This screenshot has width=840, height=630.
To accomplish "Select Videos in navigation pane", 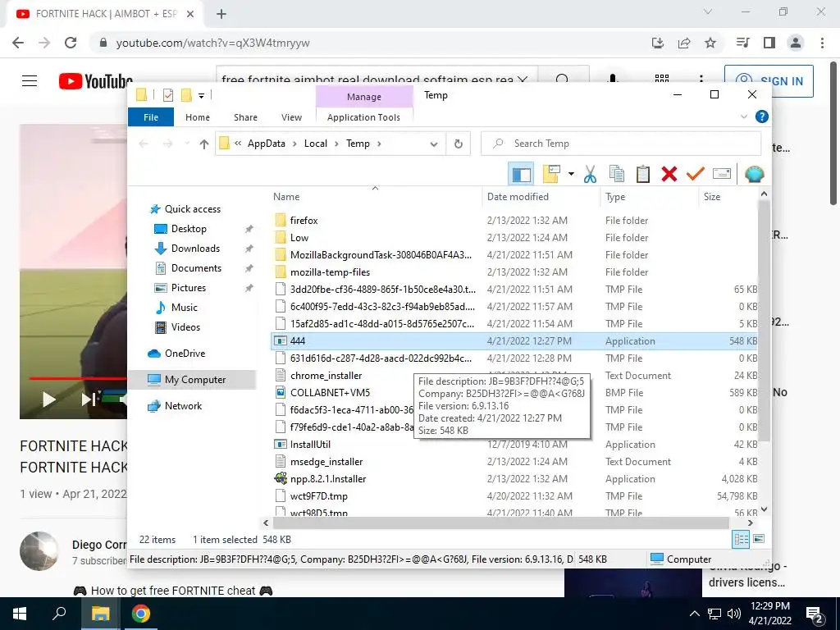I will (x=185, y=327).
